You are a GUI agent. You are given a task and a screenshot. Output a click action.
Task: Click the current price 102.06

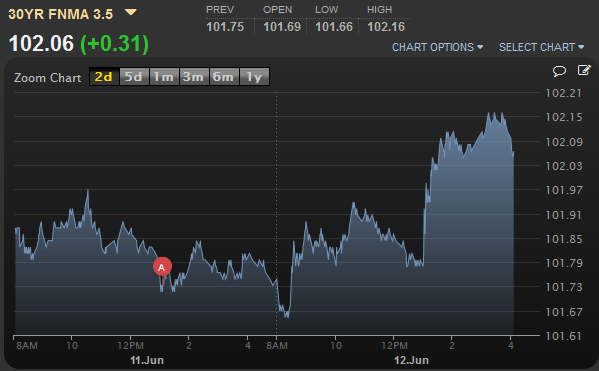click(x=41, y=43)
